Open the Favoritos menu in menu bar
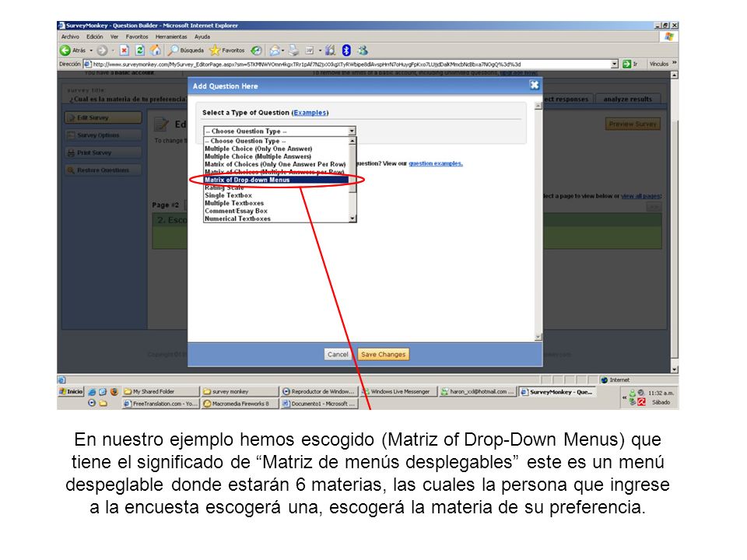This screenshot has width=747, height=560. pyautogui.click(x=137, y=37)
